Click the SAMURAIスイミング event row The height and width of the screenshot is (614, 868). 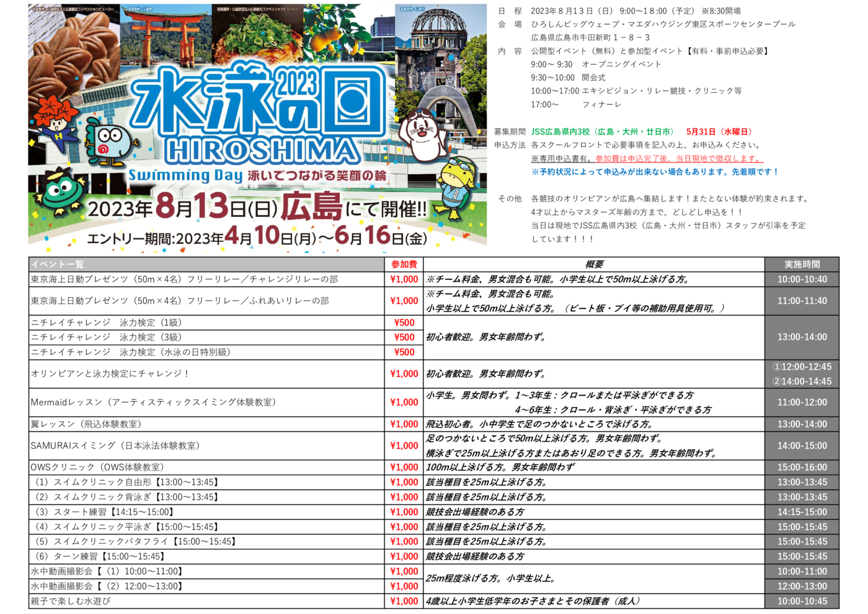206,446
